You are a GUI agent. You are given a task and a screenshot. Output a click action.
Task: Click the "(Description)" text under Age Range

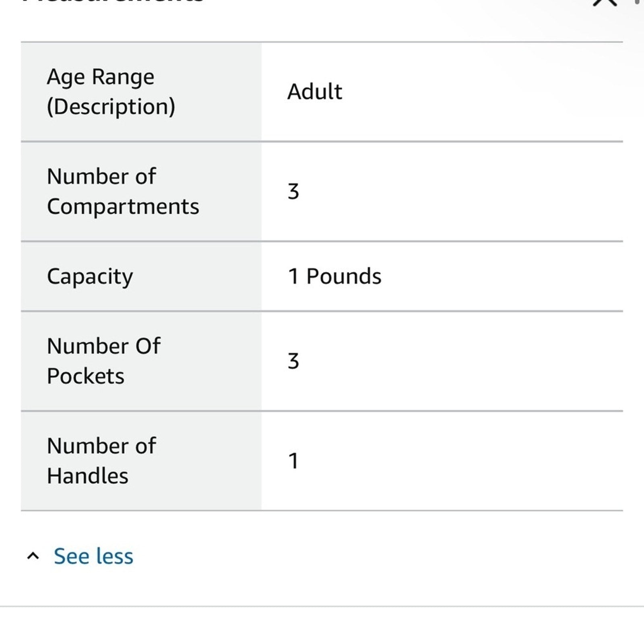click(x=111, y=107)
